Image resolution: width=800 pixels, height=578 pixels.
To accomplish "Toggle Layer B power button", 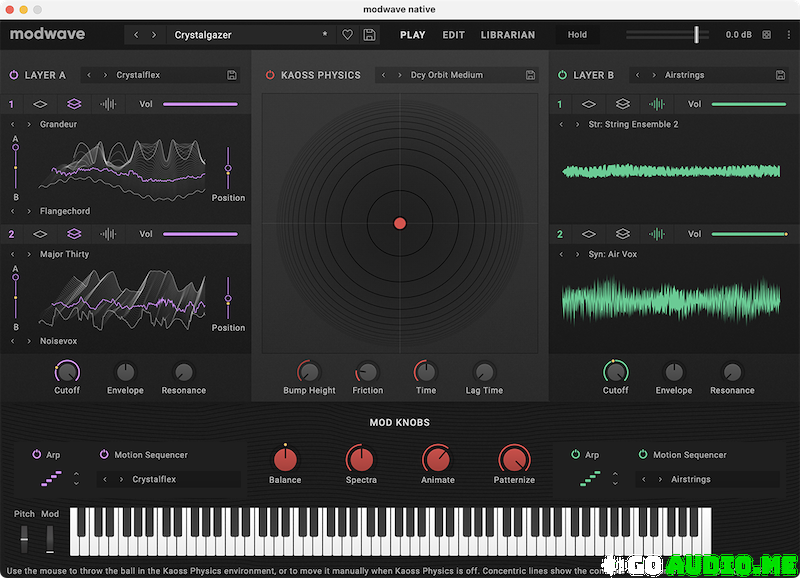I will [562, 75].
